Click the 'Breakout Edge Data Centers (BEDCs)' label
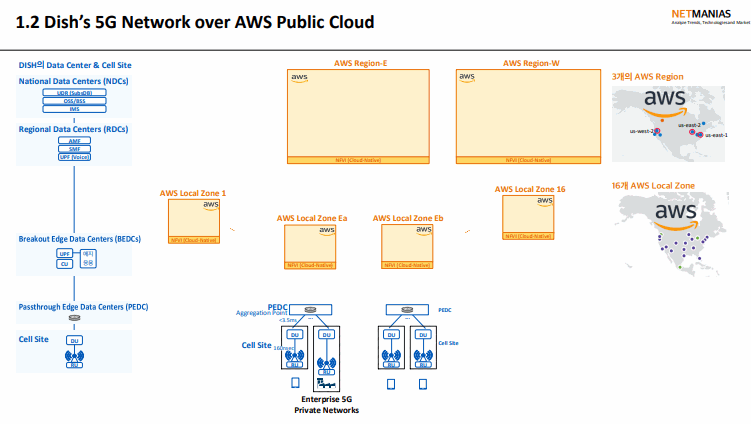This screenshot has height=424, width=751. [80, 239]
